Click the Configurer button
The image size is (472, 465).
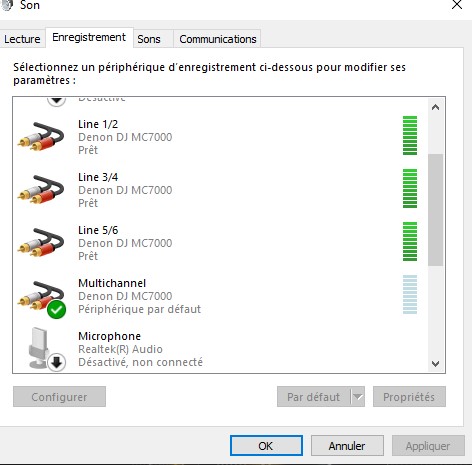click(59, 397)
